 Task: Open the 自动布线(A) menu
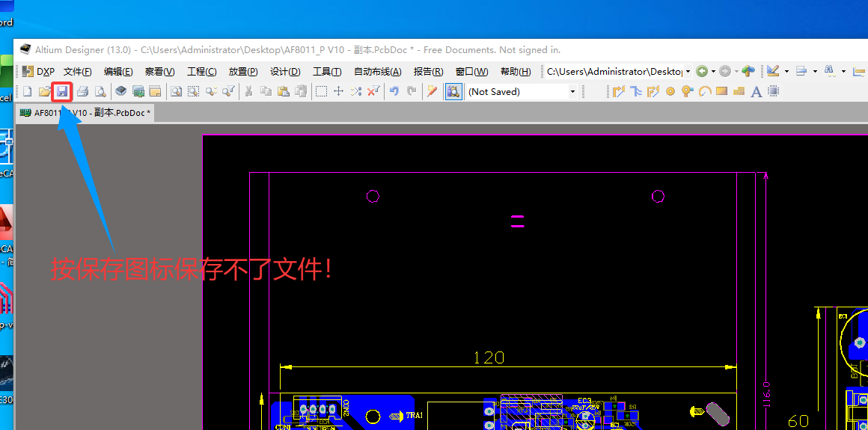(x=377, y=72)
